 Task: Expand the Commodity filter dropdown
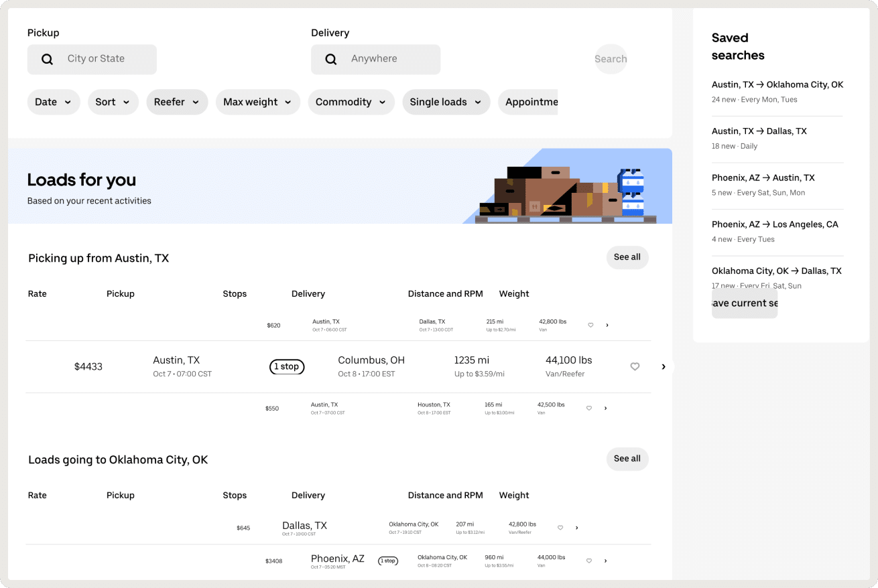[351, 102]
